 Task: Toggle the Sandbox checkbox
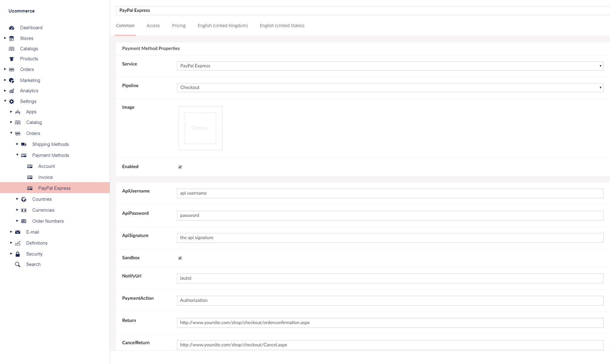click(x=180, y=258)
